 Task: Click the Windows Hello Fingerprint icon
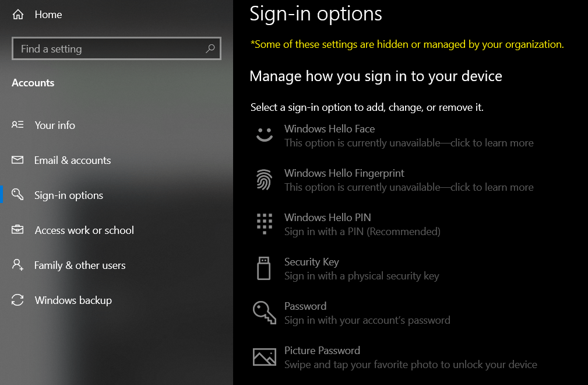click(265, 179)
